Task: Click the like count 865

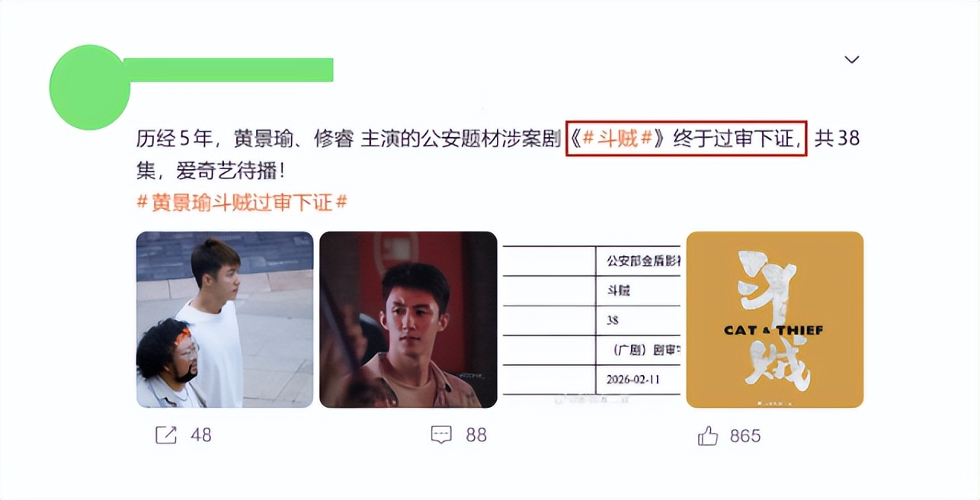Action: click(x=745, y=436)
